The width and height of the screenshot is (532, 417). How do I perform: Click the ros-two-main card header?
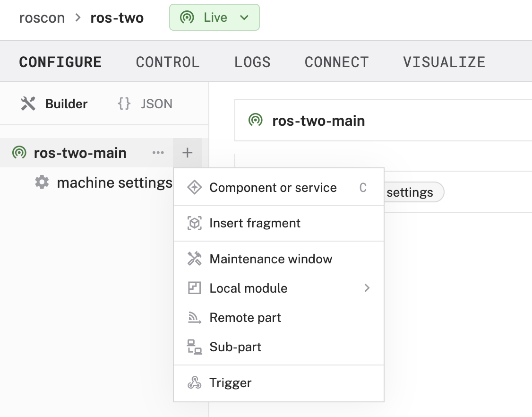tap(383, 121)
